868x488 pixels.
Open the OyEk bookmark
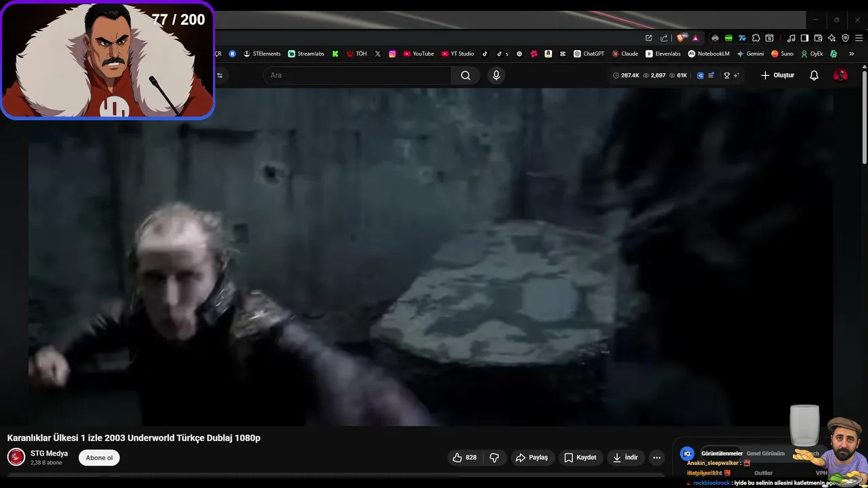tap(812, 54)
